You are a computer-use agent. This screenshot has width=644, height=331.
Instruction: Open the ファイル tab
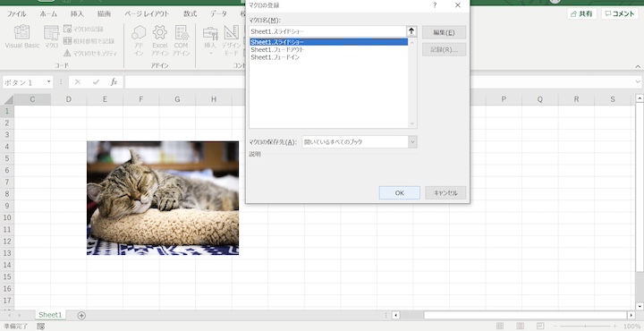click(16, 14)
